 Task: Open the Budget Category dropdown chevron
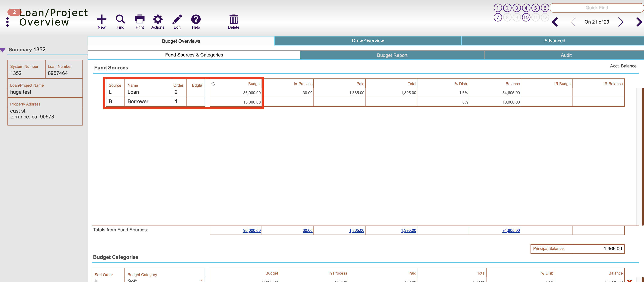click(x=201, y=280)
